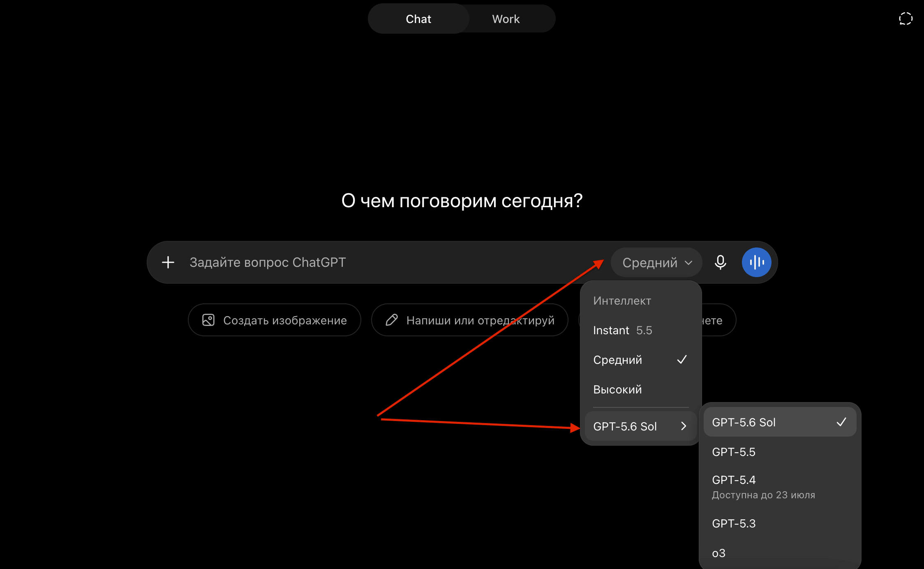Start voice mode with blue waveform button

click(x=756, y=262)
